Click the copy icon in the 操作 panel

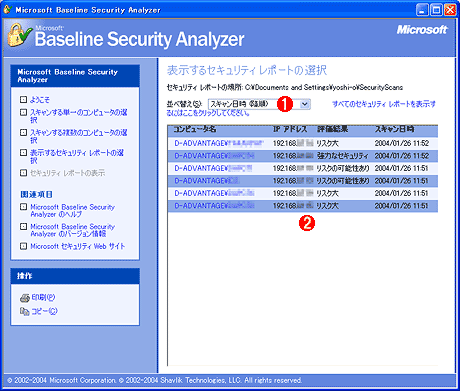click(25, 311)
